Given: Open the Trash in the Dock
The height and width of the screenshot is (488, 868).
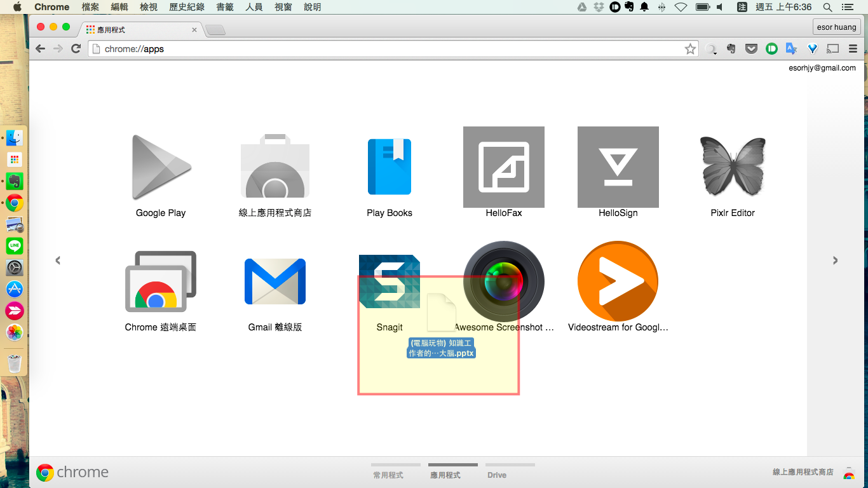Looking at the screenshot, I should (15, 363).
